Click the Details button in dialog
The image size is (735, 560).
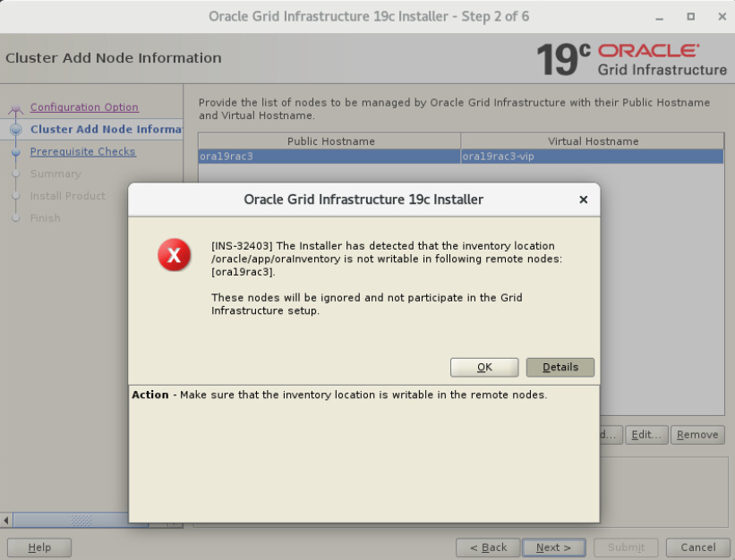[560, 367]
